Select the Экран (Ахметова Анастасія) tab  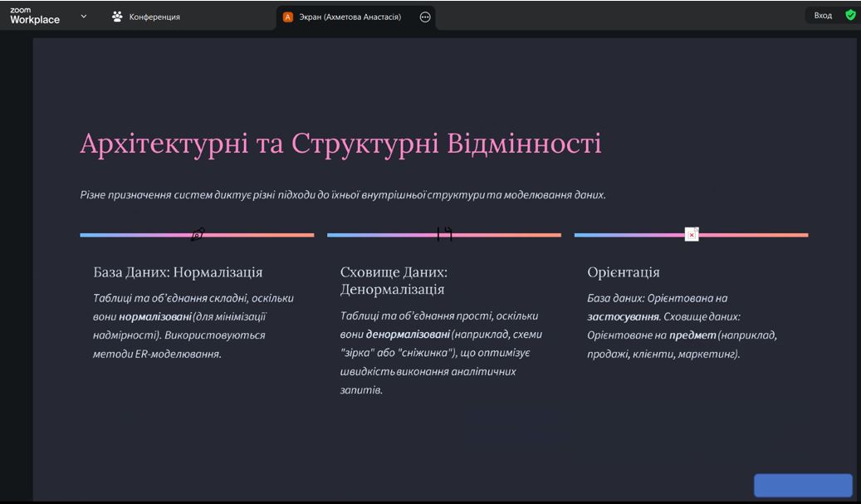click(350, 17)
